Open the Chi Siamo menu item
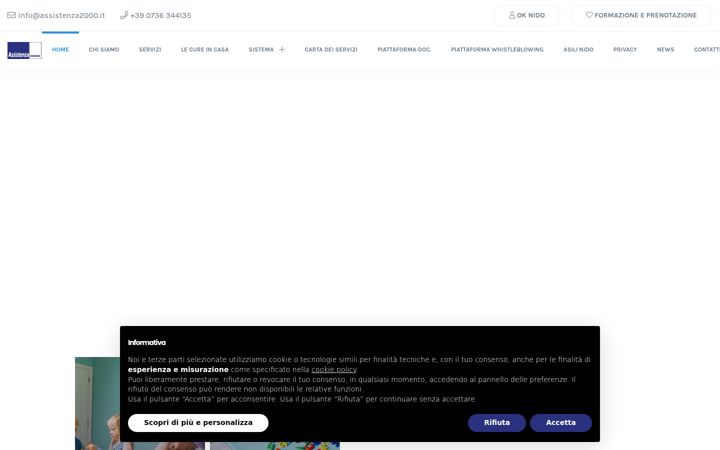 (104, 50)
